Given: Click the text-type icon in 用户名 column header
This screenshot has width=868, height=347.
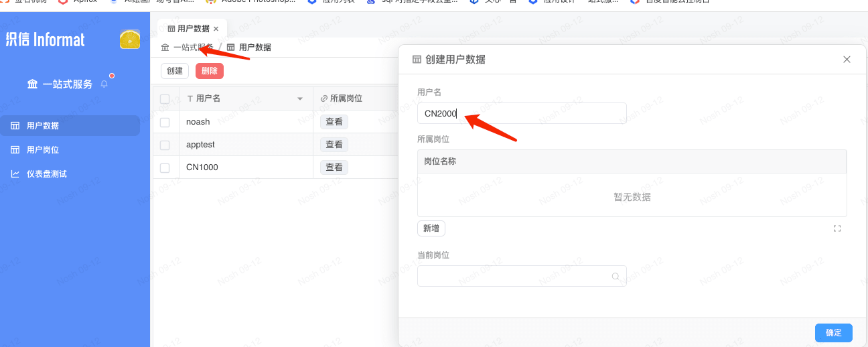Looking at the screenshot, I should click(190, 98).
